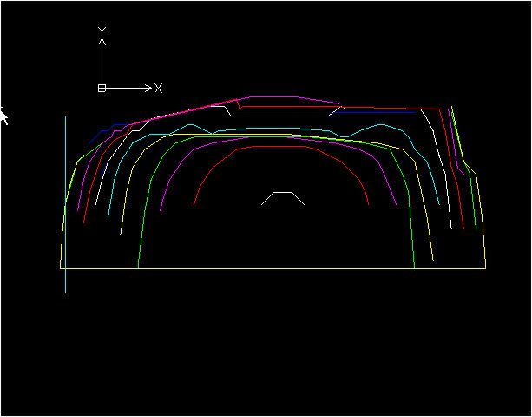532x417 pixels.
Task: Select the red horizontal line at top right
Action: point(373,109)
